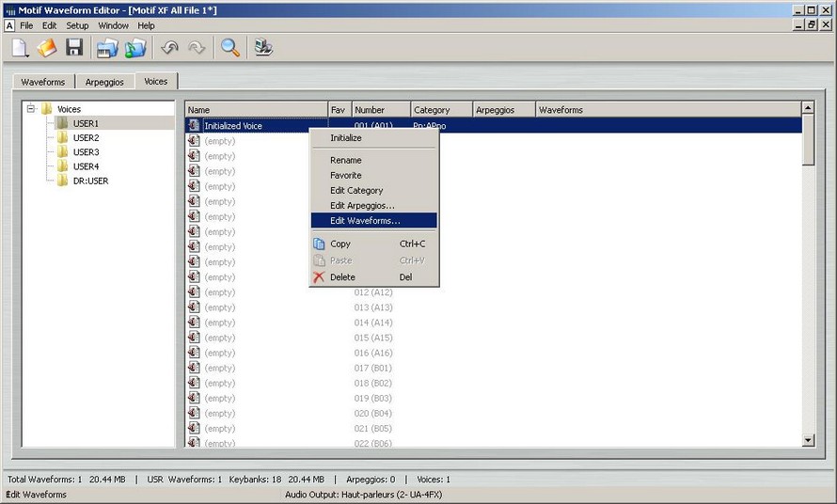The image size is (837, 504).
Task: Switch to the Waveforms tab
Action: [x=43, y=82]
